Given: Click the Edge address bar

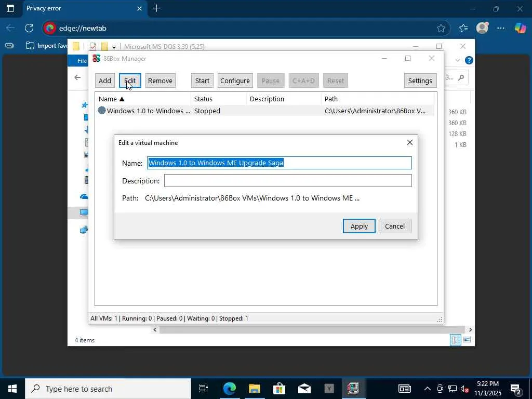Looking at the screenshot, I should pos(246,28).
